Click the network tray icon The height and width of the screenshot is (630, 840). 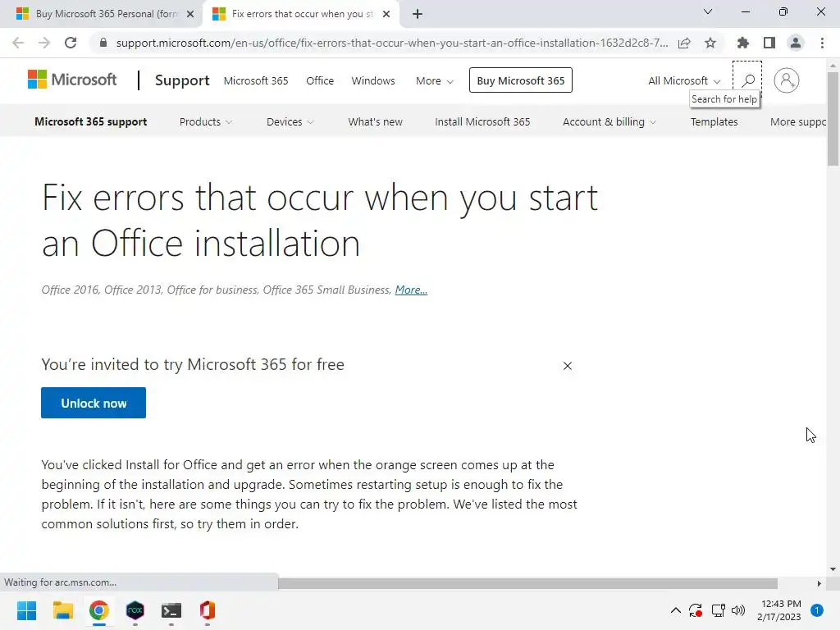pos(718,610)
